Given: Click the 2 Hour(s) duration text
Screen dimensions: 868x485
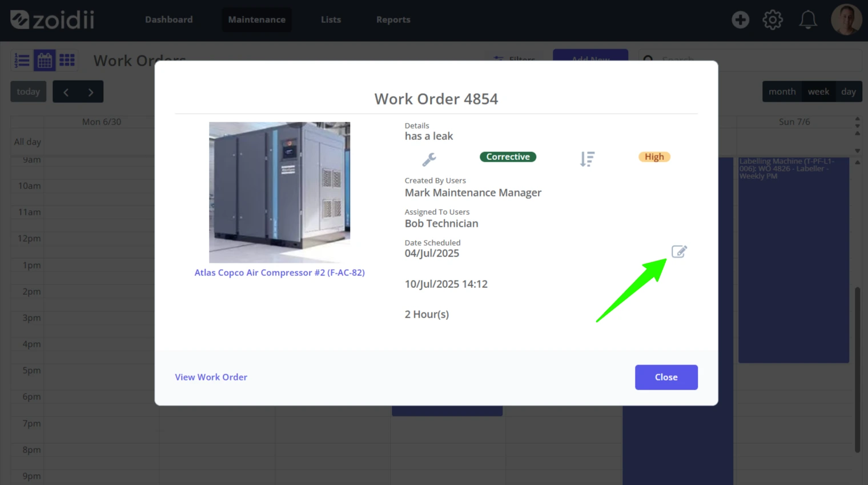Looking at the screenshot, I should (427, 314).
